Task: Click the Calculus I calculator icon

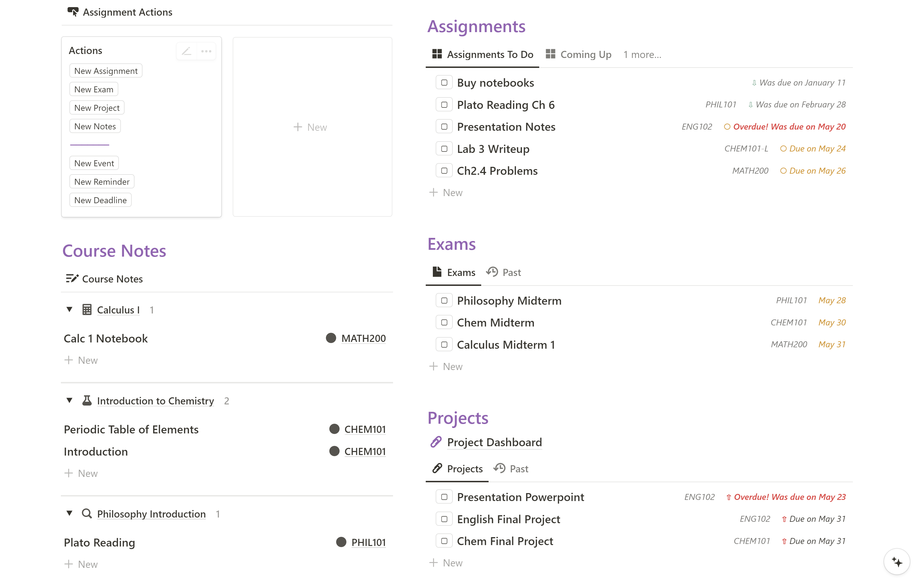Action: 87,310
